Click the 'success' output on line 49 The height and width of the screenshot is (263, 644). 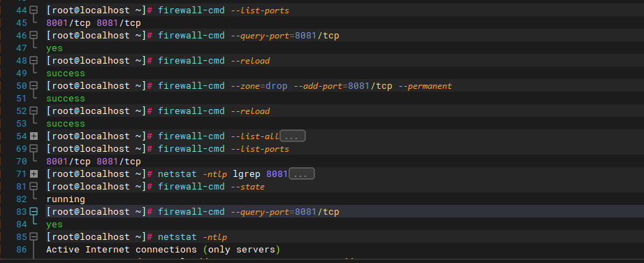tap(66, 73)
